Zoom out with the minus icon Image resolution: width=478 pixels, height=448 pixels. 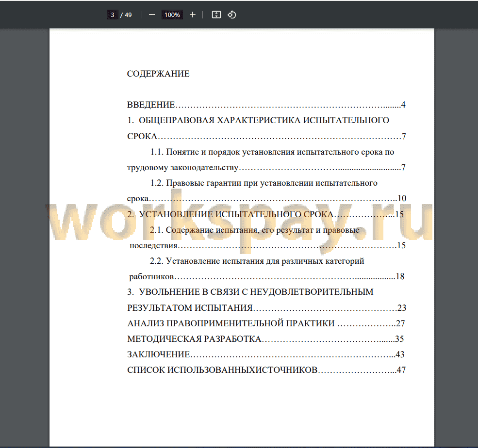tap(152, 15)
